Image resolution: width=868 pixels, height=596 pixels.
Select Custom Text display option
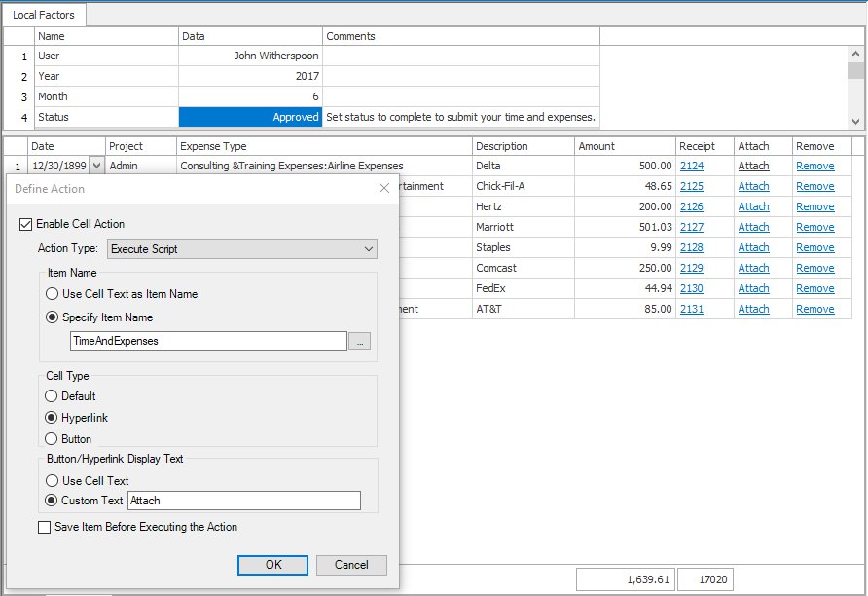coord(51,501)
